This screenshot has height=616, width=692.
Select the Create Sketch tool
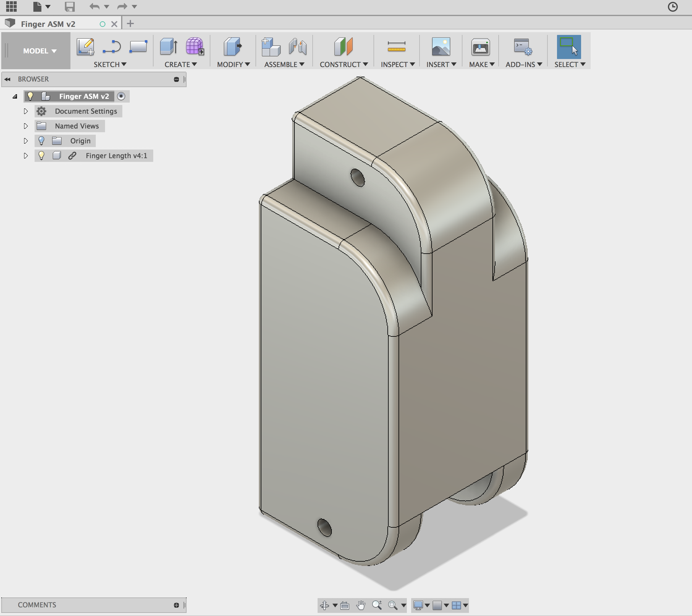85,46
